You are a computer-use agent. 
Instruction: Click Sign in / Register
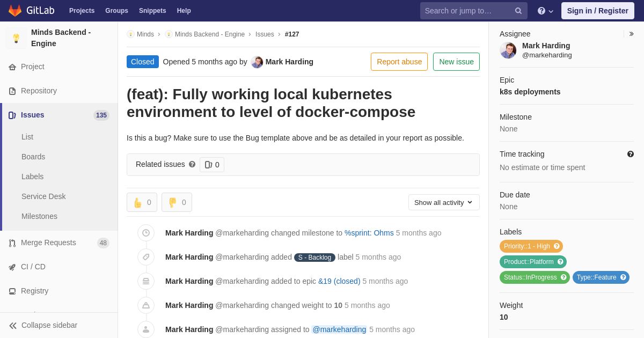coord(597,11)
